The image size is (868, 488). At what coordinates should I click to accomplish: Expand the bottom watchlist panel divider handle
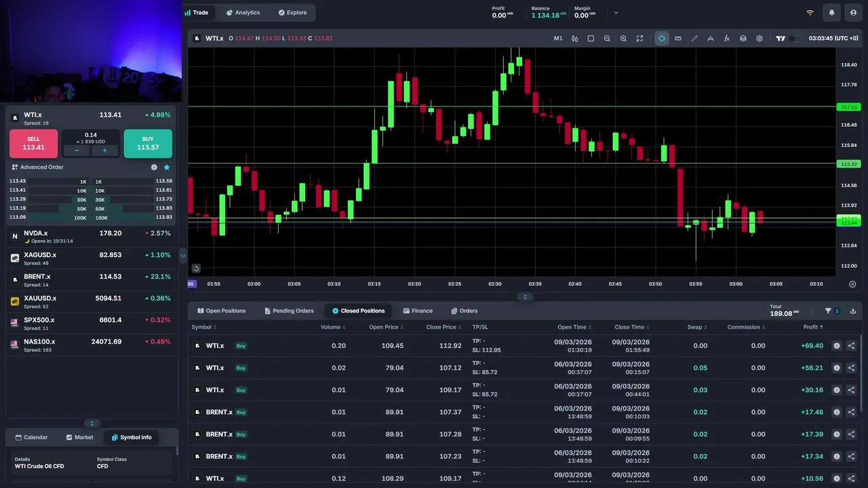coord(92,423)
